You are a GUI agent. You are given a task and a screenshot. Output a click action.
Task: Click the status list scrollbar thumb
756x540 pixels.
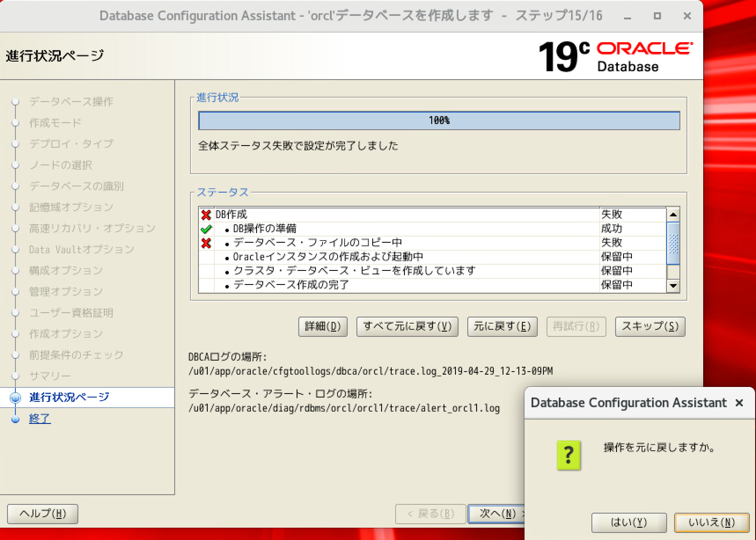click(673, 243)
